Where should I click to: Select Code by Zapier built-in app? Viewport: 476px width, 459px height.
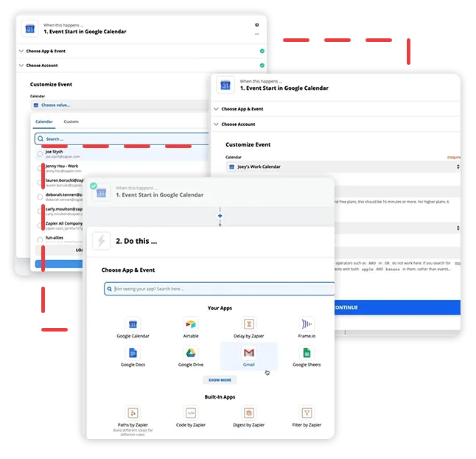point(191,417)
